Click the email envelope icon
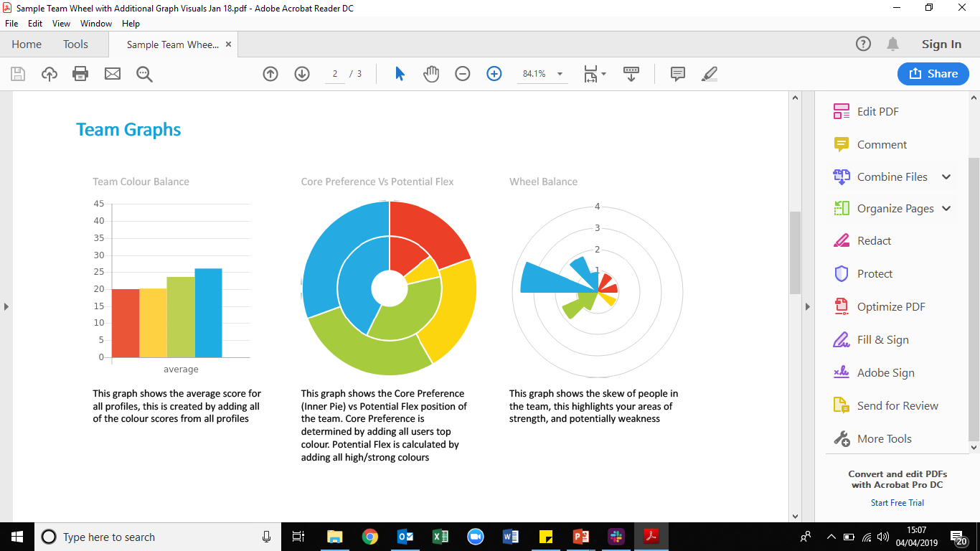Screen dimensions: 980x551 pyautogui.click(x=113, y=74)
